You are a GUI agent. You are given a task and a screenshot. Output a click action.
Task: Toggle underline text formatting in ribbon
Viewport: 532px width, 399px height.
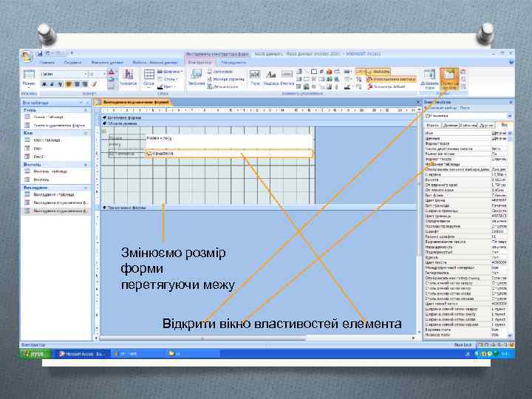point(60,84)
